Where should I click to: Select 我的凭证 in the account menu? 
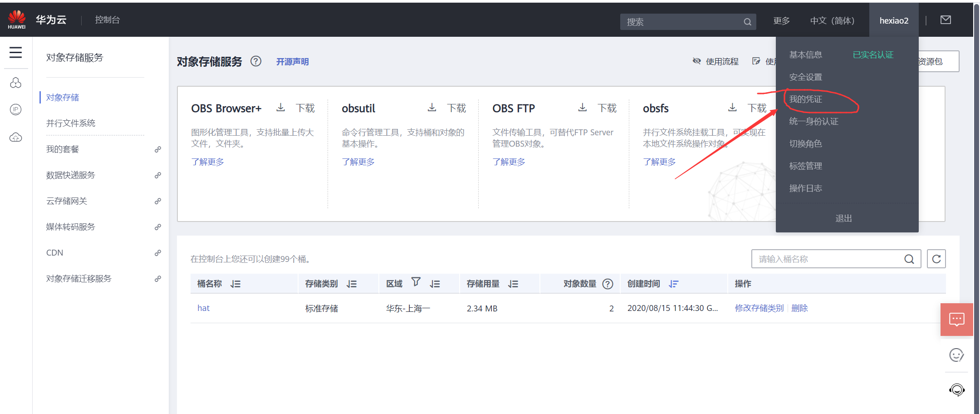click(x=805, y=99)
